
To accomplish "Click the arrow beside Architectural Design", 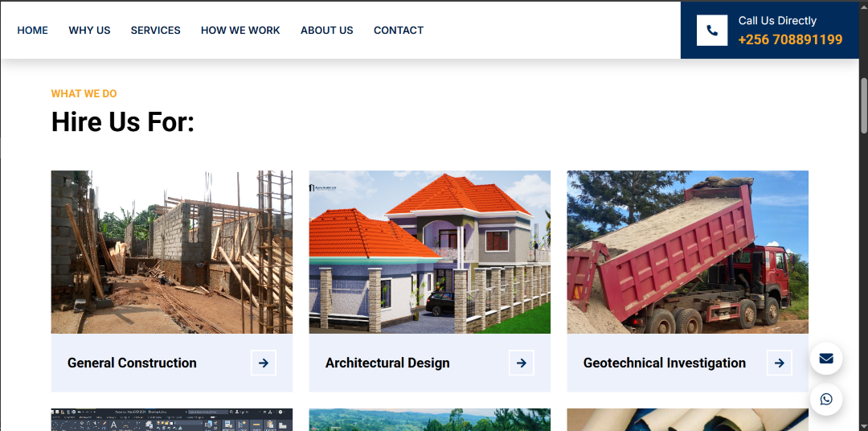I will (x=522, y=363).
